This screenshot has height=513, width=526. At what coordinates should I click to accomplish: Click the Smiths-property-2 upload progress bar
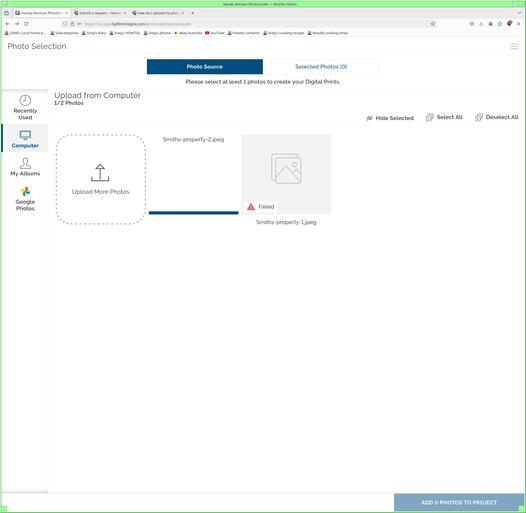pyautogui.click(x=194, y=213)
